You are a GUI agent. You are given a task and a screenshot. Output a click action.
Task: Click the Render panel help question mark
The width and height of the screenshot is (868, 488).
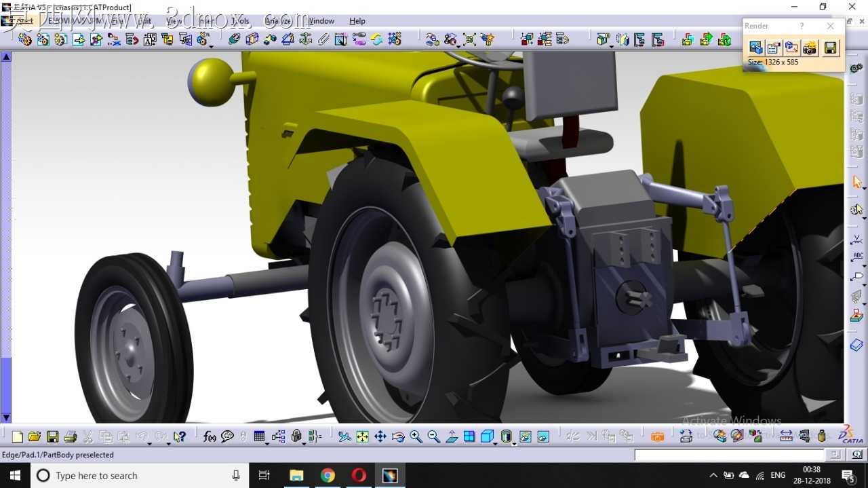pyautogui.click(x=802, y=26)
